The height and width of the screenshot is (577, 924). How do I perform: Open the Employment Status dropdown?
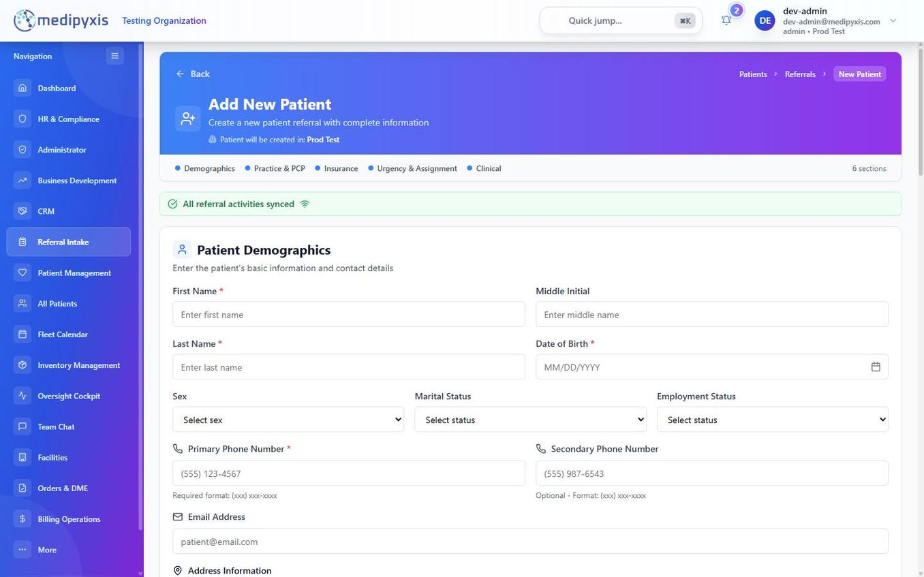point(773,420)
